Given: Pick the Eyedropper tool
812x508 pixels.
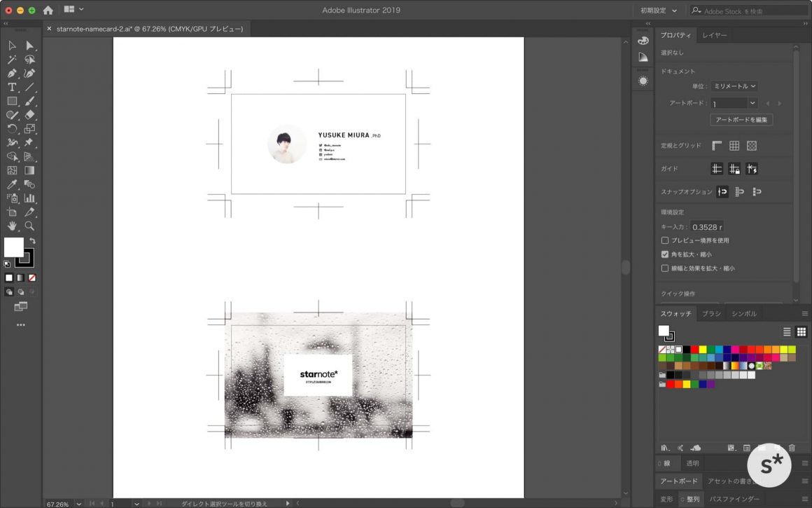Looking at the screenshot, I should pos(12,184).
